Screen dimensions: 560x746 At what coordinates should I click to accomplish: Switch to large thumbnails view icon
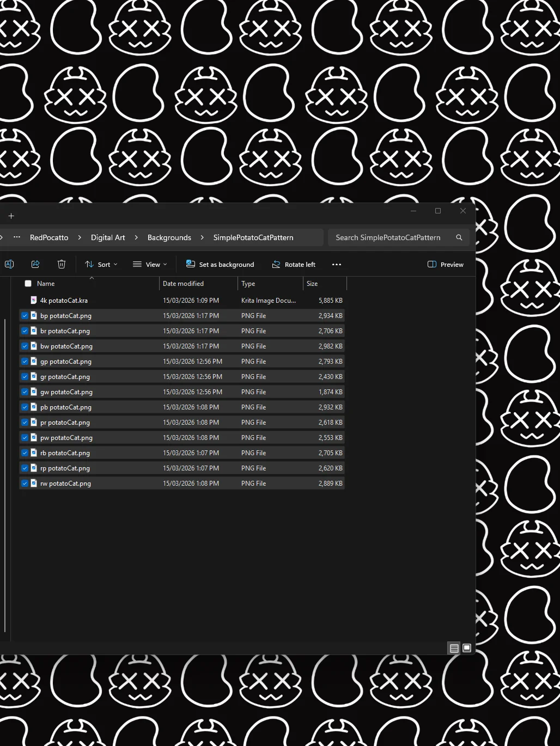[x=467, y=648]
